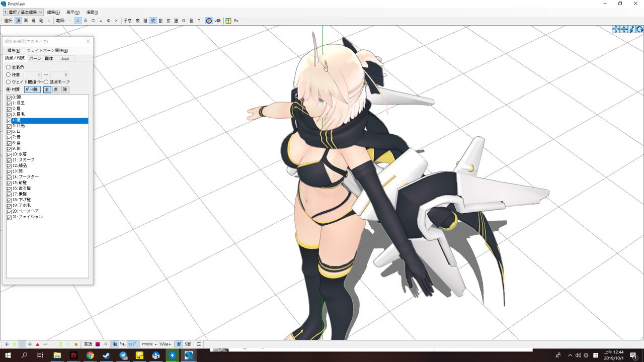Click the colored circle gizmo icon

[209, 21]
